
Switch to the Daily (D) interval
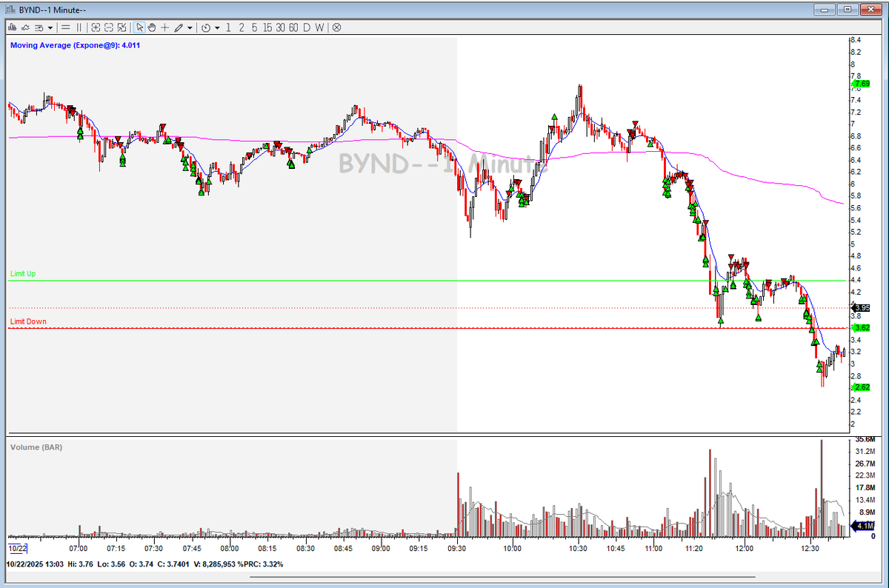click(307, 27)
